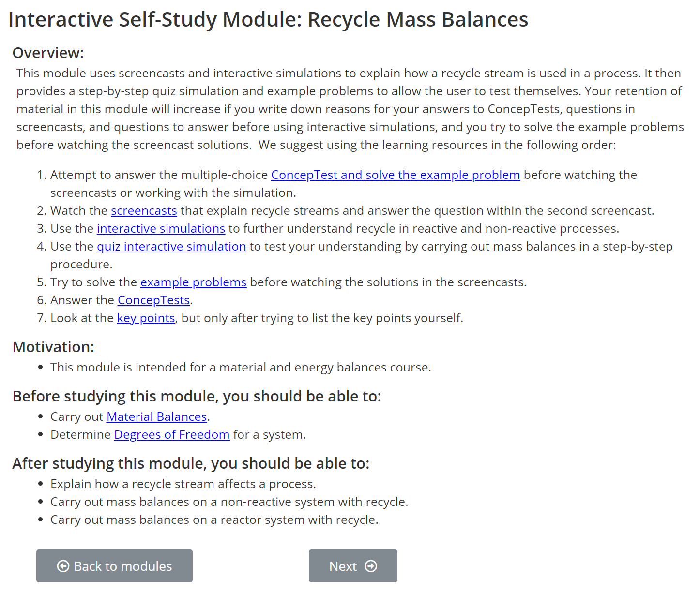Click the Motivation heading
The image size is (700, 594).
53,347
